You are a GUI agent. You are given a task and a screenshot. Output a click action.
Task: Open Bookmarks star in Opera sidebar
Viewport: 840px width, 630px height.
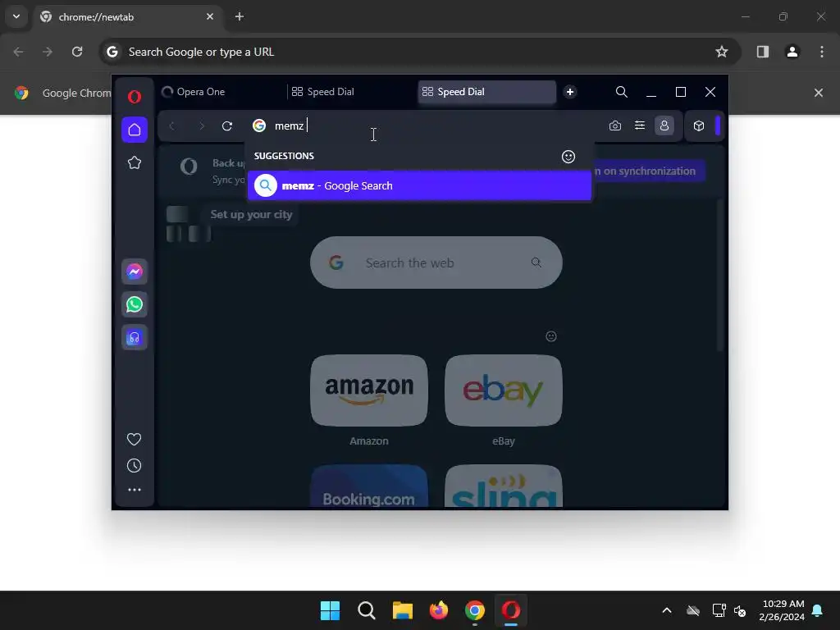coord(135,163)
